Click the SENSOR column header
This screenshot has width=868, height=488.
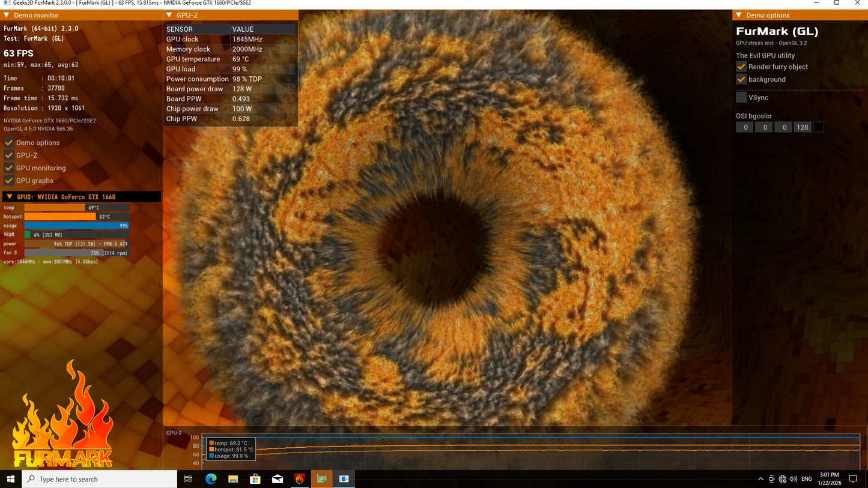[180, 29]
